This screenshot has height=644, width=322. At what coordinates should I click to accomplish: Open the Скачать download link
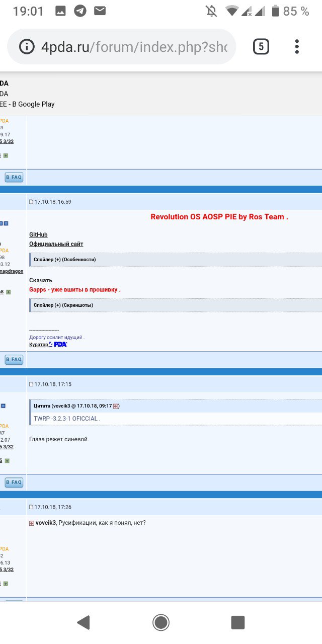[x=41, y=280]
